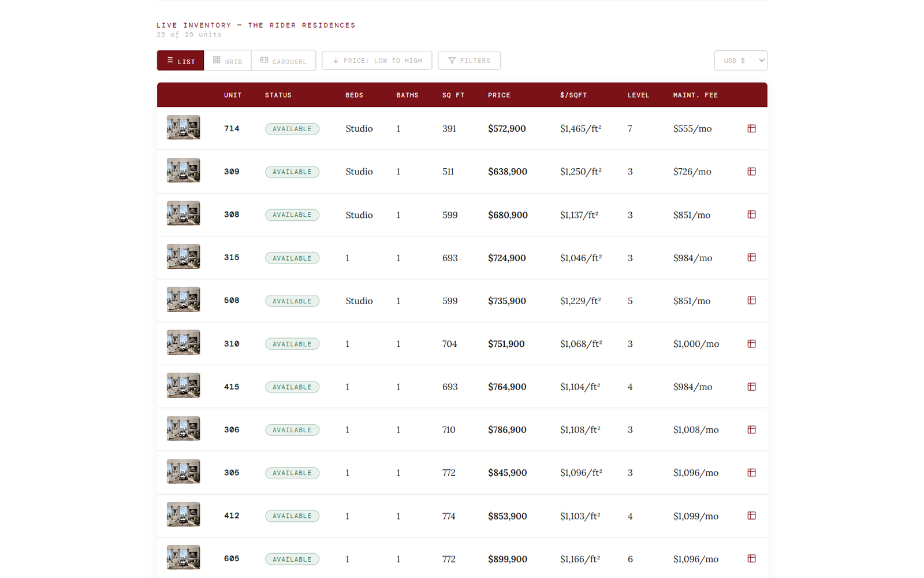Sort by the Level column header

click(639, 95)
